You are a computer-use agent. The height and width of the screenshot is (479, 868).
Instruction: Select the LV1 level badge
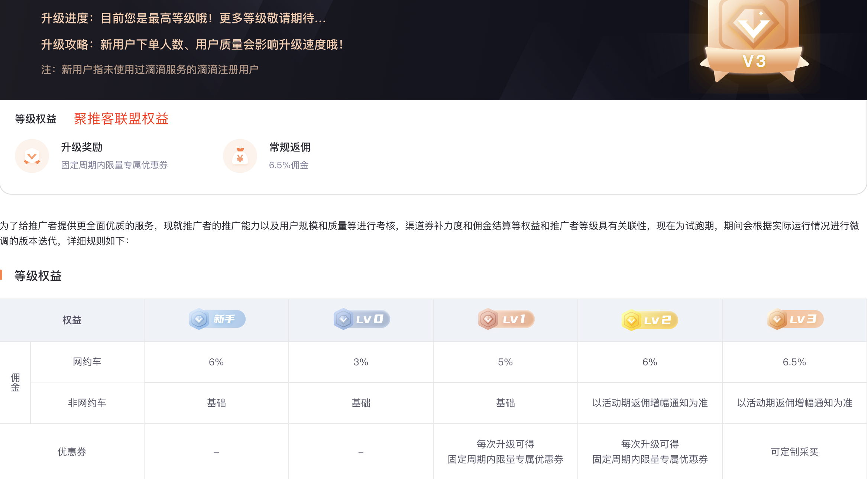point(506,319)
